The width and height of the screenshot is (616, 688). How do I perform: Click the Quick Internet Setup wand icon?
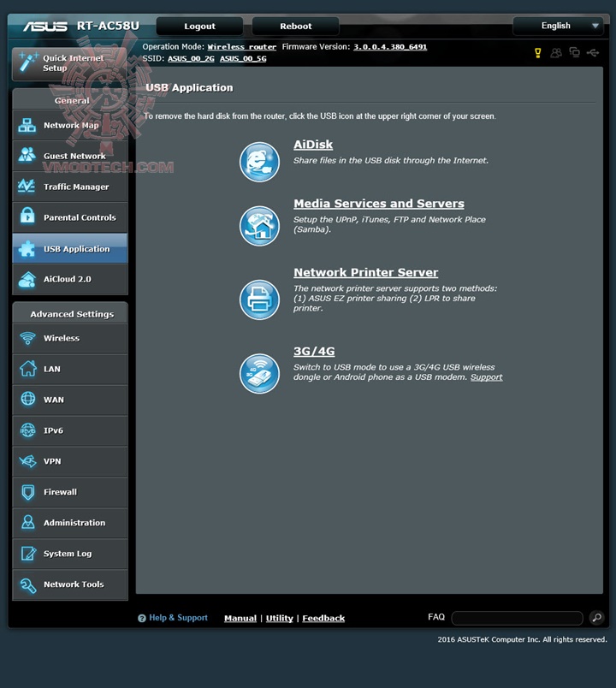coord(28,62)
